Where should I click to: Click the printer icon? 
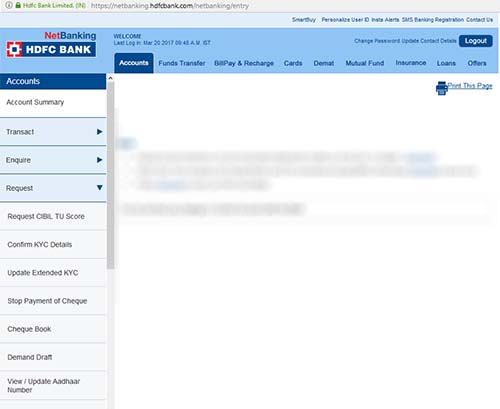tap(442, 88)
